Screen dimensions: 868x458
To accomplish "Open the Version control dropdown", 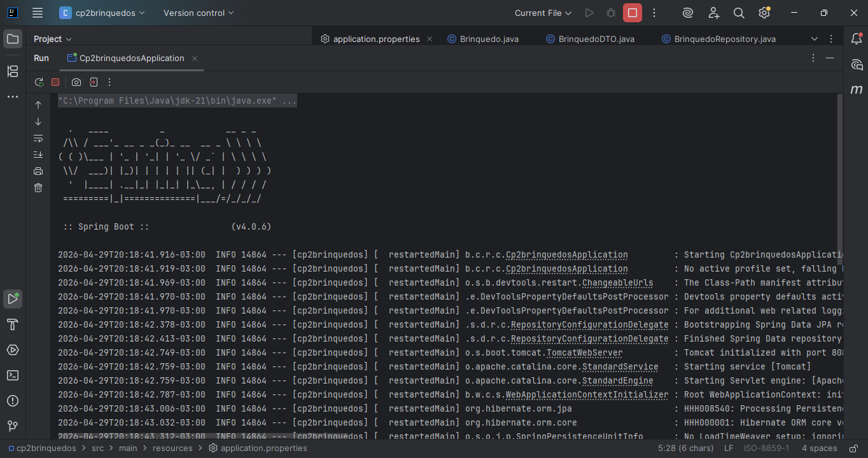I will (199, 13).
